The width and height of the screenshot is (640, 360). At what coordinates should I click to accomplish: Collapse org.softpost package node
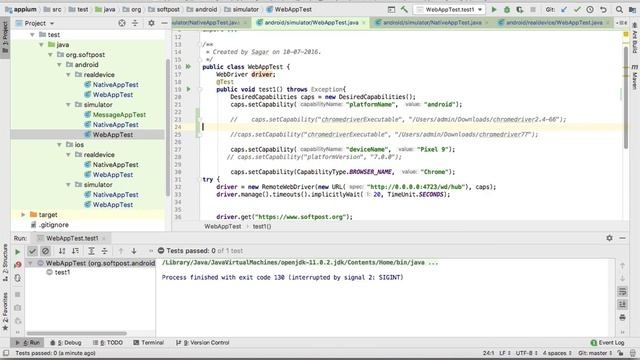pos(50,55)
